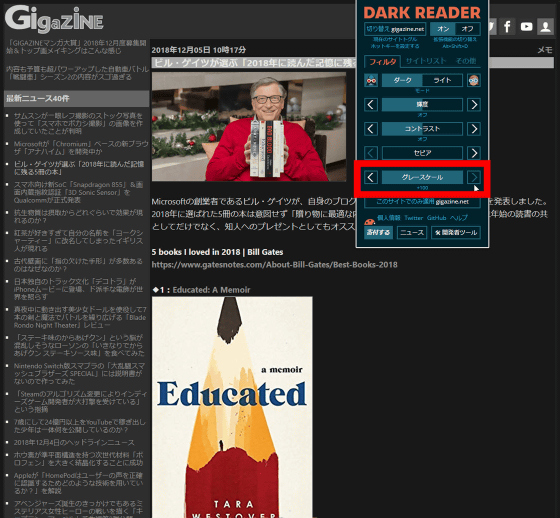The image size is (560, 518).
Task: Turn Dark Reader off with オフ
Action: point(467,29)
